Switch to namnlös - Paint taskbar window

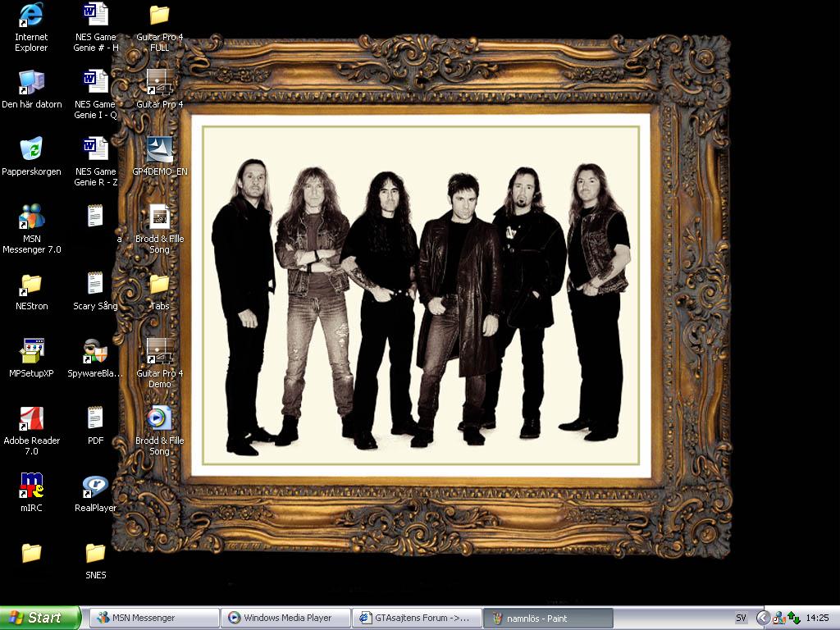click(548, 619)
